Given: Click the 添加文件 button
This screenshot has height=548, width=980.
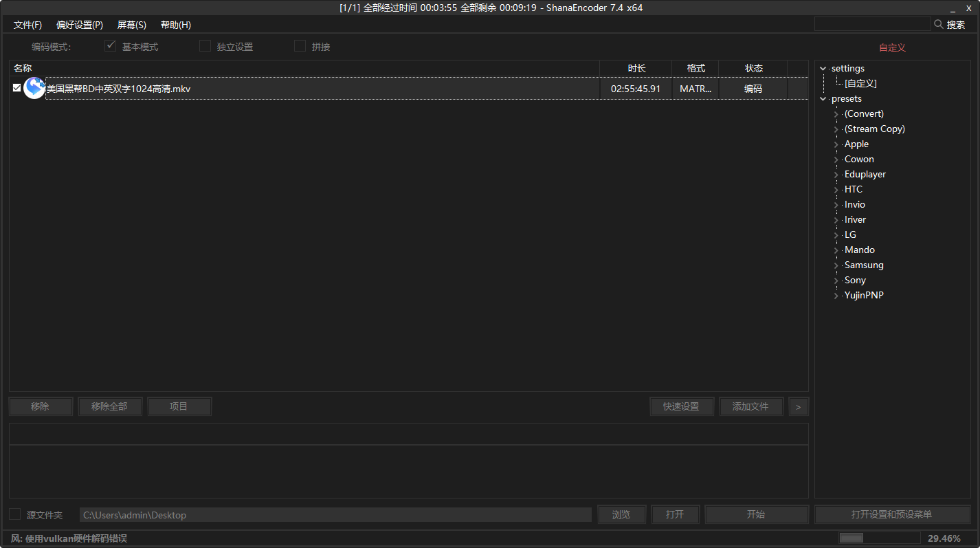Looking at the screenshot, I should [x=751, y=406].
